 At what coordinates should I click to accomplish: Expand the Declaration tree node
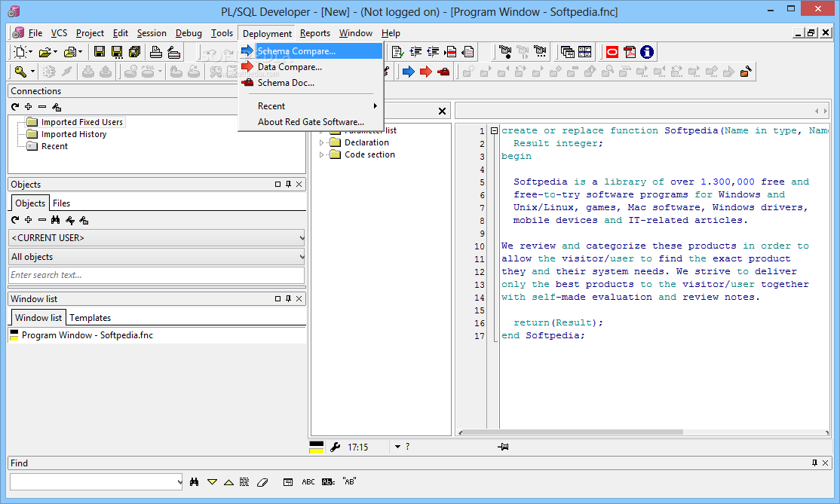321,143
